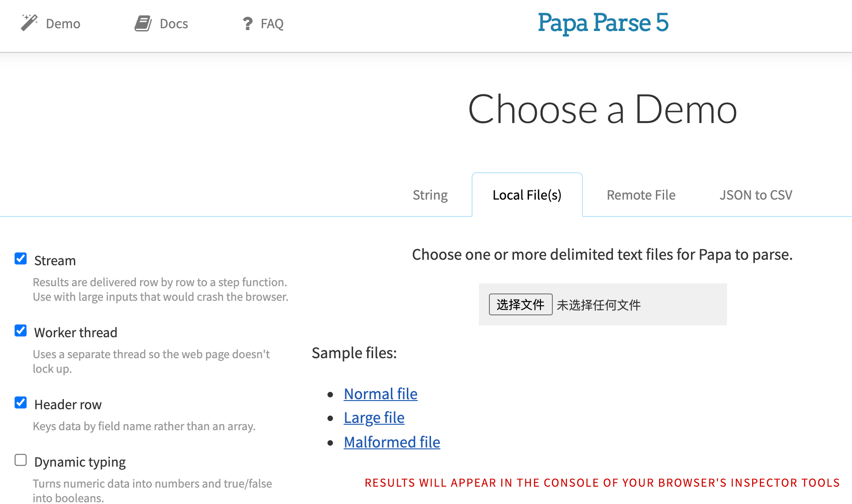Click the book Docs icon
Image resolution: width=852 pixels, height=504 pixels.
tap(143, 23)
